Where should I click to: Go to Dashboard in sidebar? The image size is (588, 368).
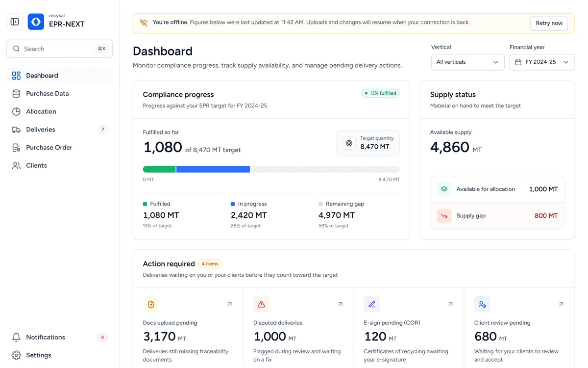coord(60,76)
